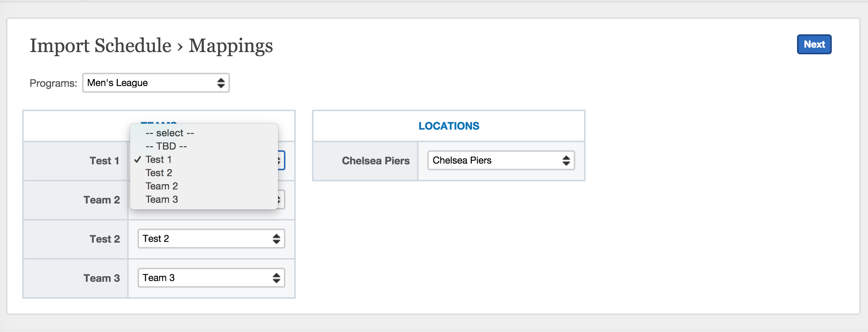
Task: Click the 'Team 3' row label
Action: 102,278
